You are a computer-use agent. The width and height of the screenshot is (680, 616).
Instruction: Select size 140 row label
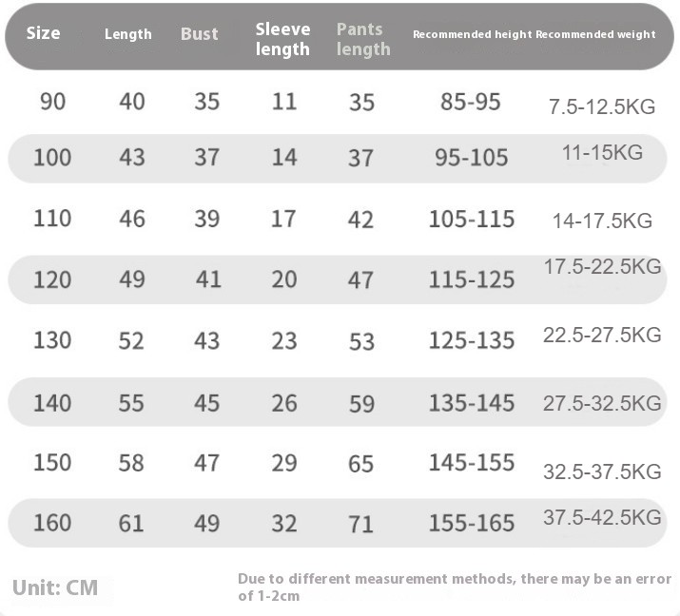point(52,403)
